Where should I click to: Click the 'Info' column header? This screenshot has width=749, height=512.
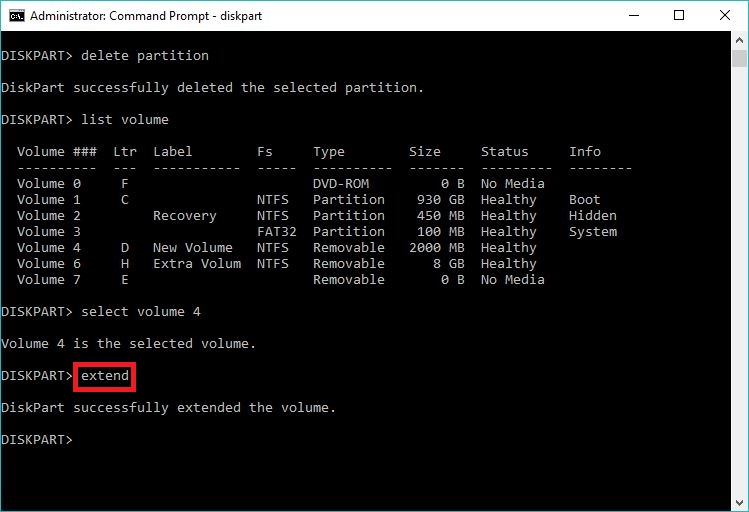pyautogui.click(x=585, y=152)
